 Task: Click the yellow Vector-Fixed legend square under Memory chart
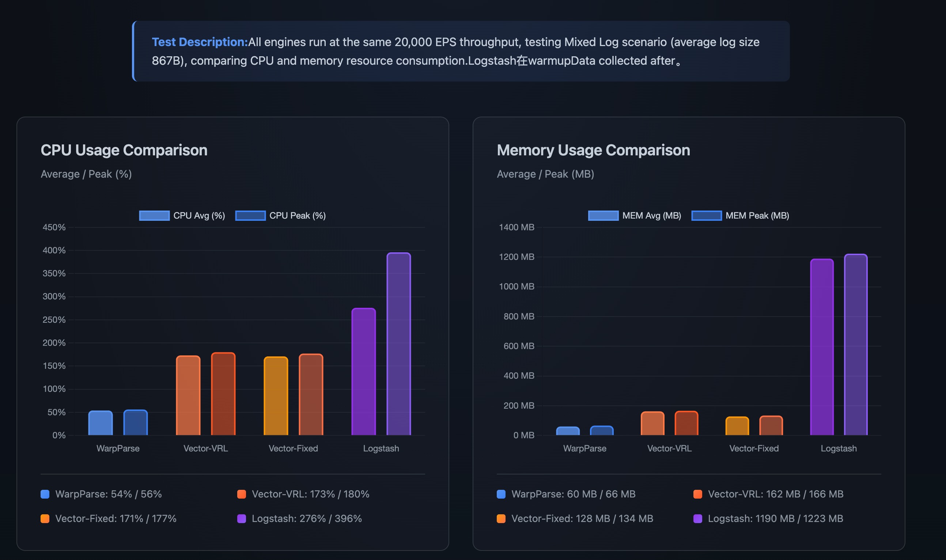click(501, 518)
